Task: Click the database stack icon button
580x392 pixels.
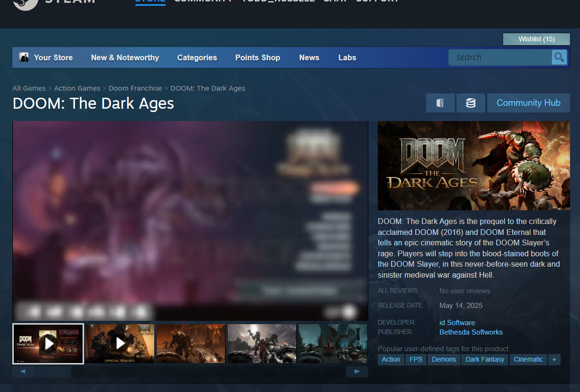Action: pyautogui.click(x=470, y=103)
